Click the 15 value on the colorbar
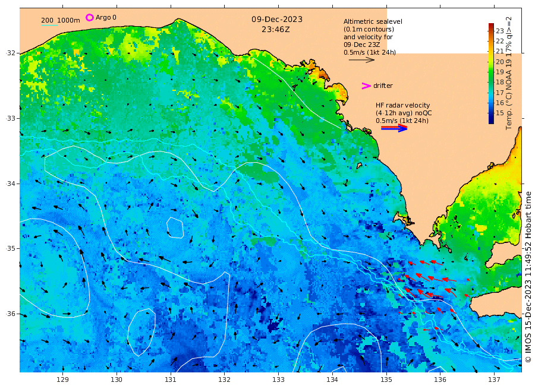The image size is (535, 392). pyautogui.click(x=500, y=113)
